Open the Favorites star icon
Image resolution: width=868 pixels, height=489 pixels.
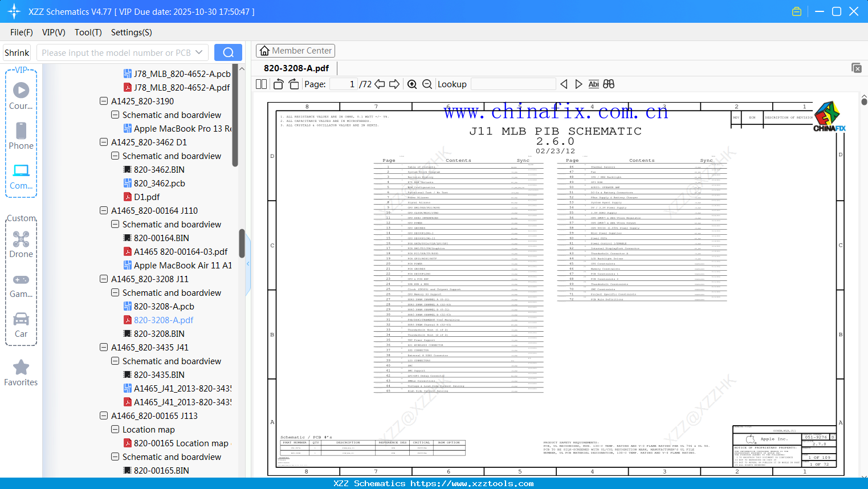click(x=21, y=367)
